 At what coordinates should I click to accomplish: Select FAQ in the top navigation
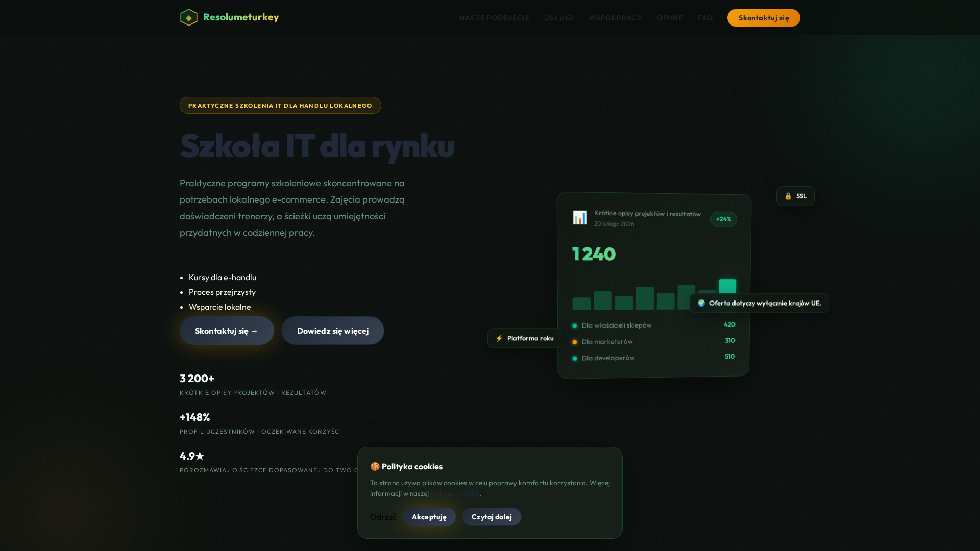click(x=705, y=18)
